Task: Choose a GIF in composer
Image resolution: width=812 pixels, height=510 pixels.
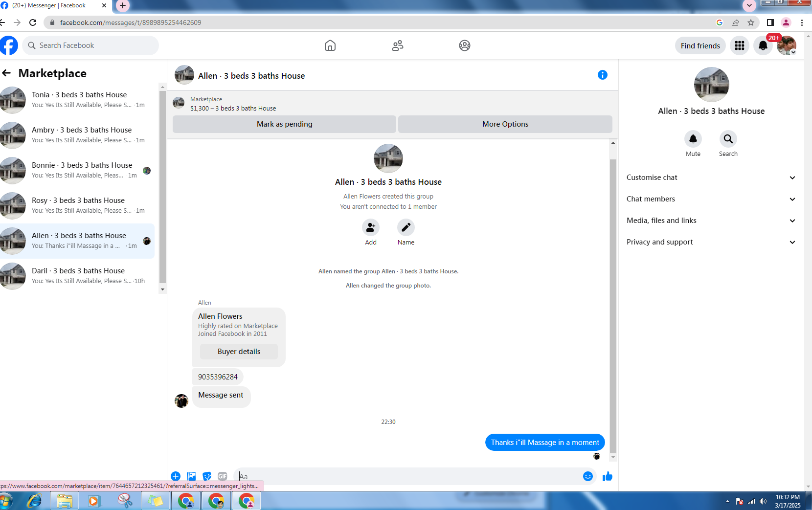Action: [223, 476]
